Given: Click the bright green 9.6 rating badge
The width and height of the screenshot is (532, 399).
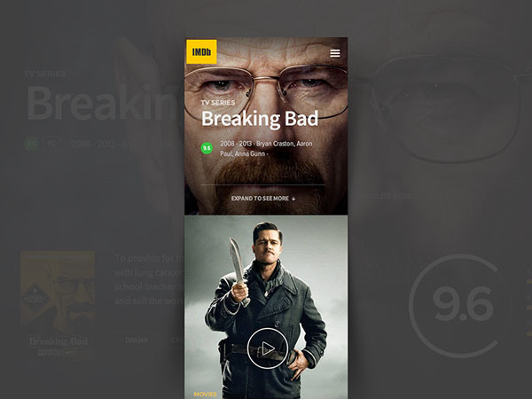Looking at the screenshot, I should click(x=207, y=148).
